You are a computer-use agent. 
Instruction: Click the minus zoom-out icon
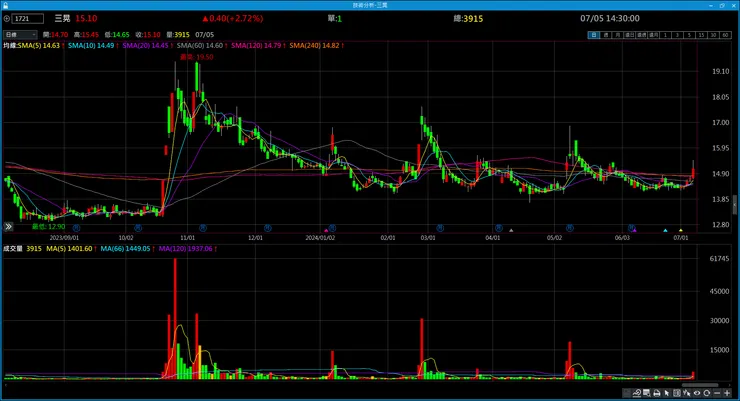pos(717,393)
